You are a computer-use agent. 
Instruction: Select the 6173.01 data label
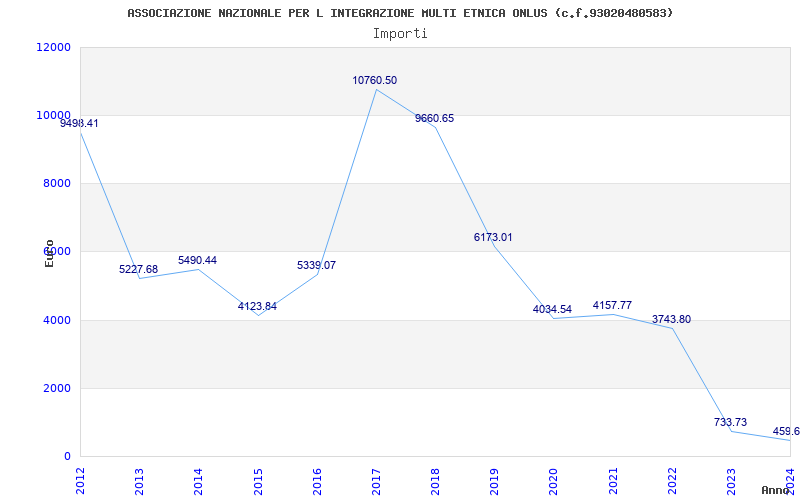pyautogui.click(x=493, y=237)
